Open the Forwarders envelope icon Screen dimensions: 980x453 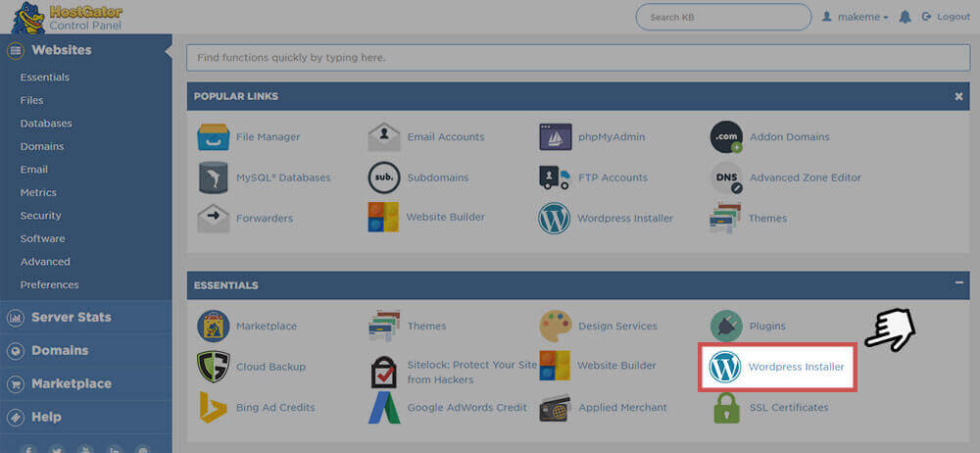coord(213,219)
